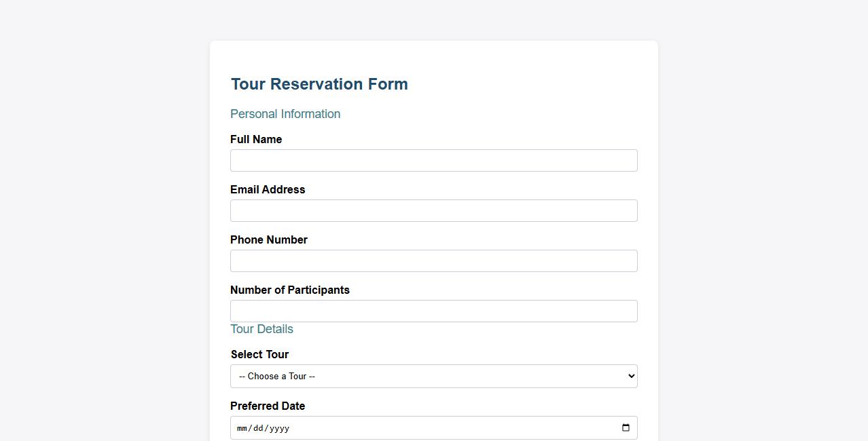Image resolution: width=868 pixels, height=441 pixels.
Task: Open the date picker calendar icon
Action: click(625, 427)
